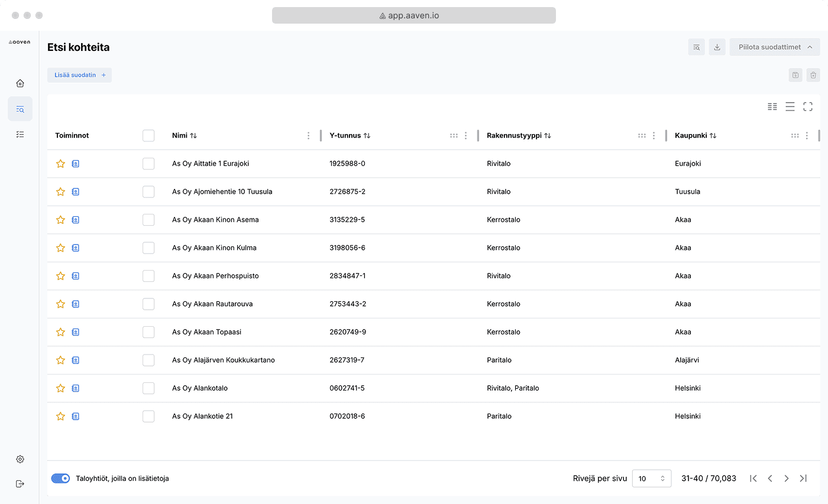The width and height of the screenshot is (828, 504).
Task: Click the home icon in the sidebar
Action: pos(20,83)
